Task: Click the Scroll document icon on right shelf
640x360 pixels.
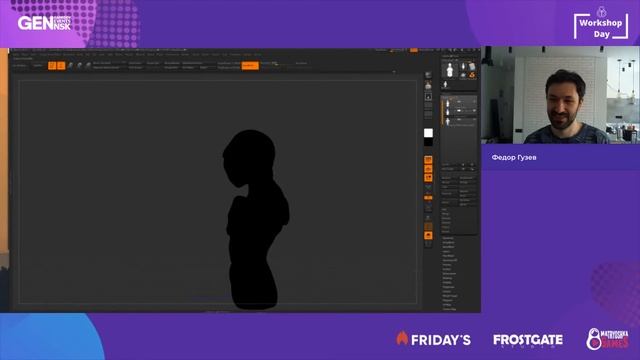Action: [x=428, y=97]
